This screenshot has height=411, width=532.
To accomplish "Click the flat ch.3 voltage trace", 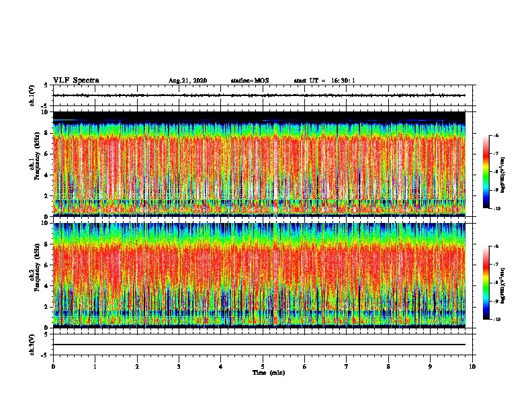I will click(x=259, y=345).
